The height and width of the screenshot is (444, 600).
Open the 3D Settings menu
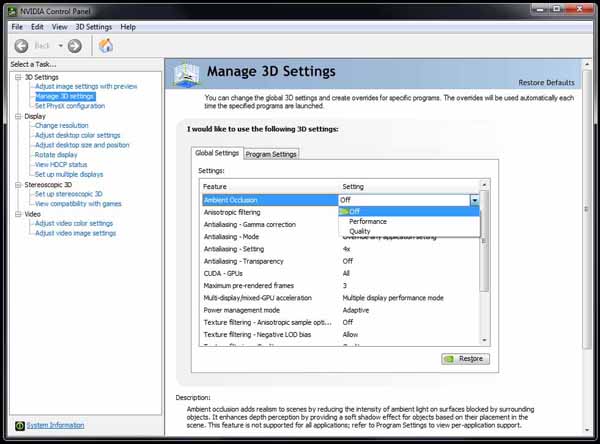click(x=94, y=27)
